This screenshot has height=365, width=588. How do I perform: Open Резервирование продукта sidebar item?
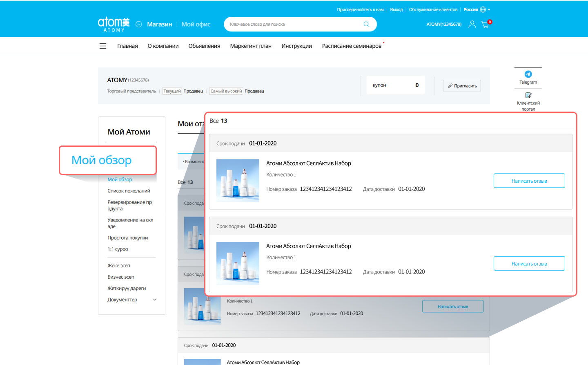pos(129,205)
